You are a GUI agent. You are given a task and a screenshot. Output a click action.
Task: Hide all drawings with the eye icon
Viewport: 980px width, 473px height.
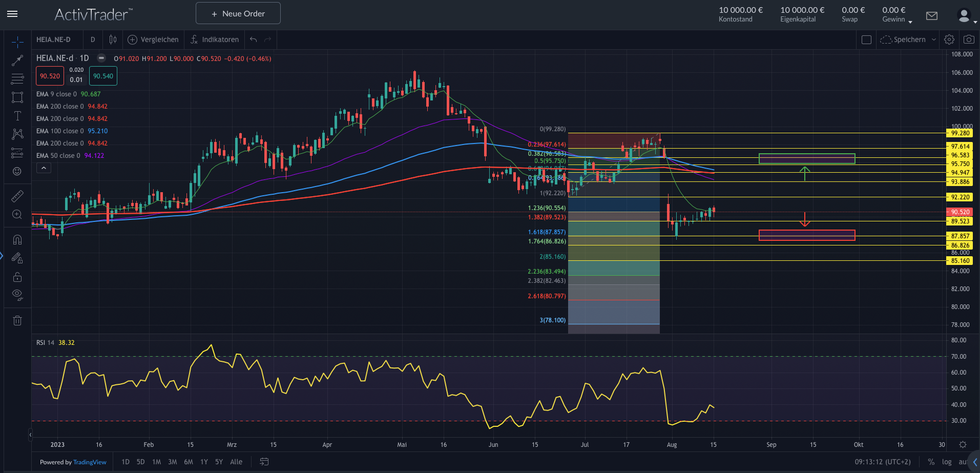[17, 295]
